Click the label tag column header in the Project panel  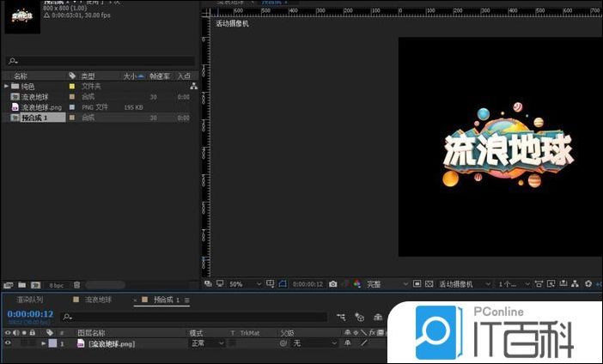pos(72,76)
